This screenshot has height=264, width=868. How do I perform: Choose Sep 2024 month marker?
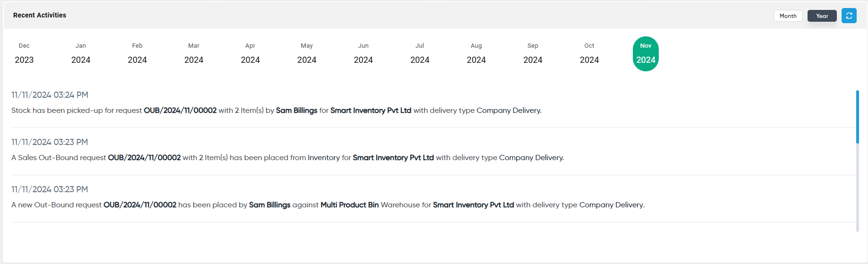click(533, 53)
